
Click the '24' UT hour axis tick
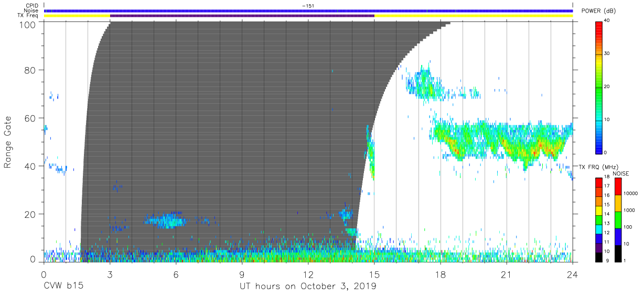click(x=573, y=274)
